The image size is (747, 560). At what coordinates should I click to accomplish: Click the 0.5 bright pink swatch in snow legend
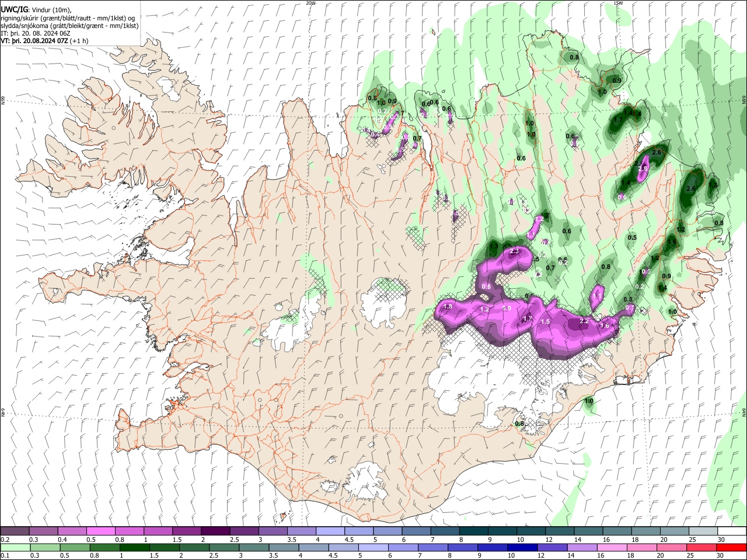coord(100,531)
